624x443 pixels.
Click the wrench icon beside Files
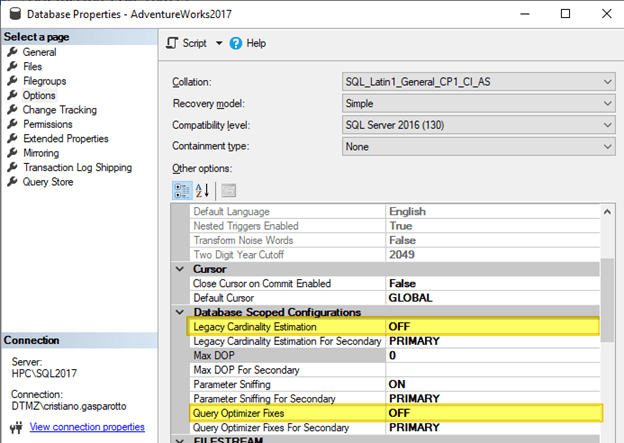click(x=12, y=66)
